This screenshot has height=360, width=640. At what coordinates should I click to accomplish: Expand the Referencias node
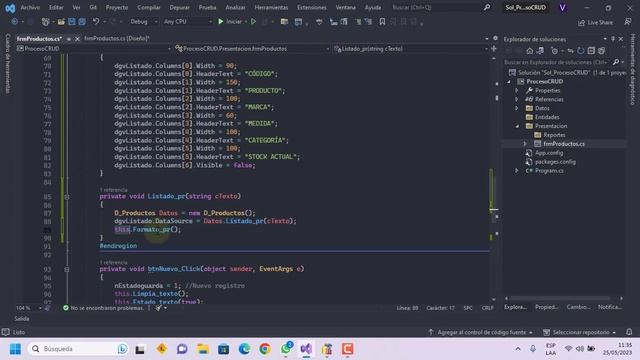click(517, 99)
